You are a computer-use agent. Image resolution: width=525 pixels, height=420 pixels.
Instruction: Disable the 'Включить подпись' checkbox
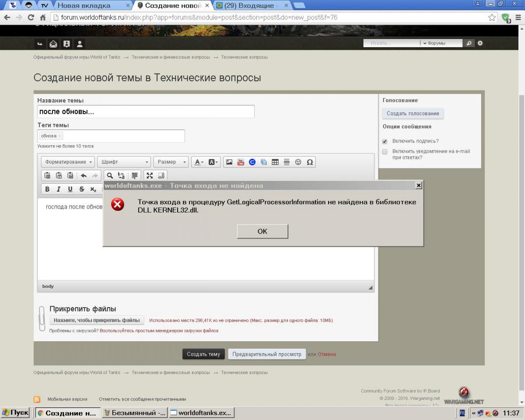(x=385, y=141)
